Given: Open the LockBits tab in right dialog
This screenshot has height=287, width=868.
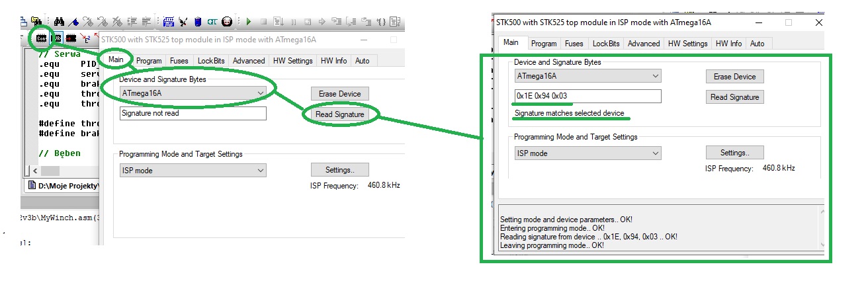Looking at the screenshot, I should (606, 44).
